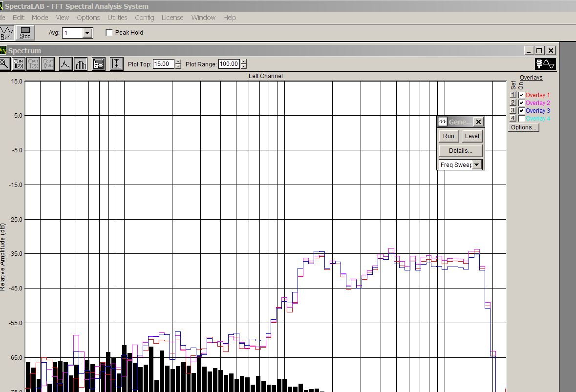Click the signal generator sine-wave icon
Screen dimensions: 576x392
pos(545,64)
